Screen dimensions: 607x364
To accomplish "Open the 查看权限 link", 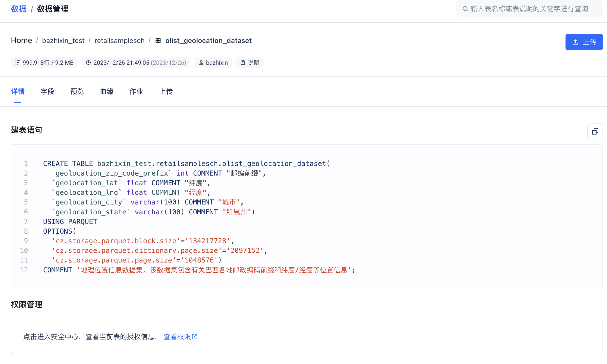I will click(177, 337).
